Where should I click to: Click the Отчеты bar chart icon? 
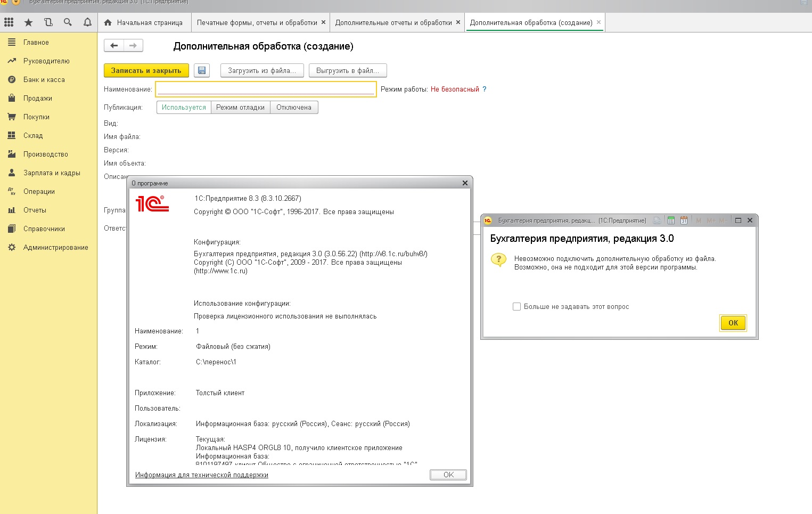pyautogui.click(x=12, y=210)
